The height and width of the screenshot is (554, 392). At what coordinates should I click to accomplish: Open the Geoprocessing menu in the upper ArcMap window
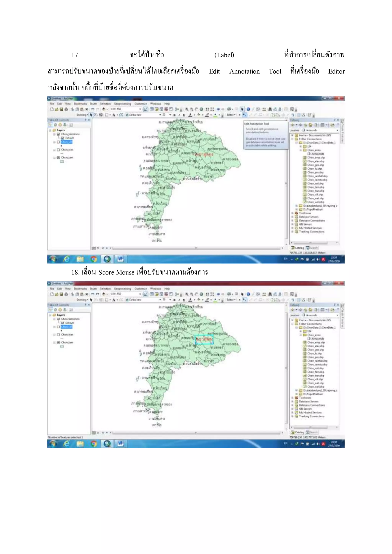122,104
